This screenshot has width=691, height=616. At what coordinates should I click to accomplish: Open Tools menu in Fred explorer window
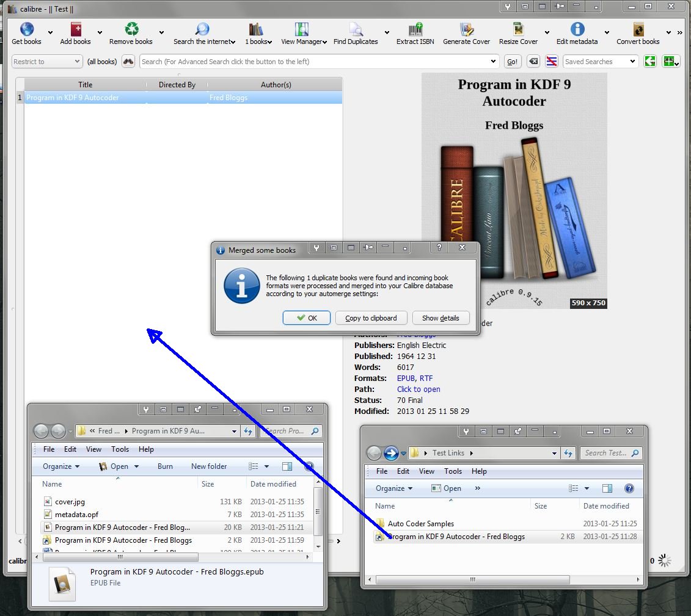click(120, 449)
